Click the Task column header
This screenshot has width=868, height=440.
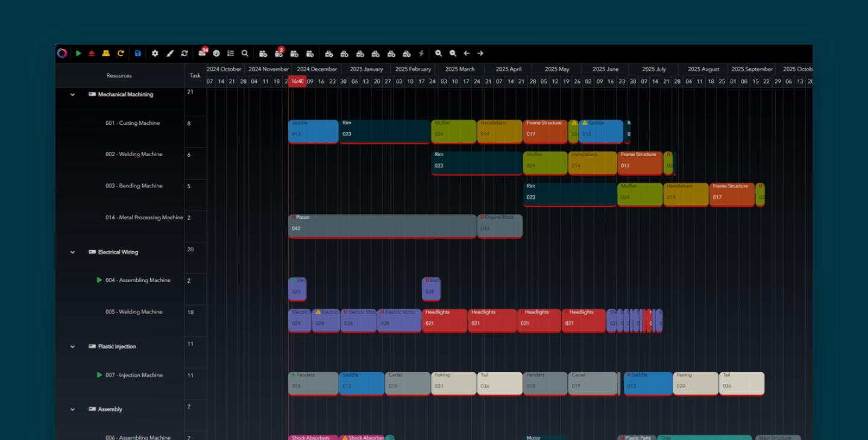(x=195, y=75)
